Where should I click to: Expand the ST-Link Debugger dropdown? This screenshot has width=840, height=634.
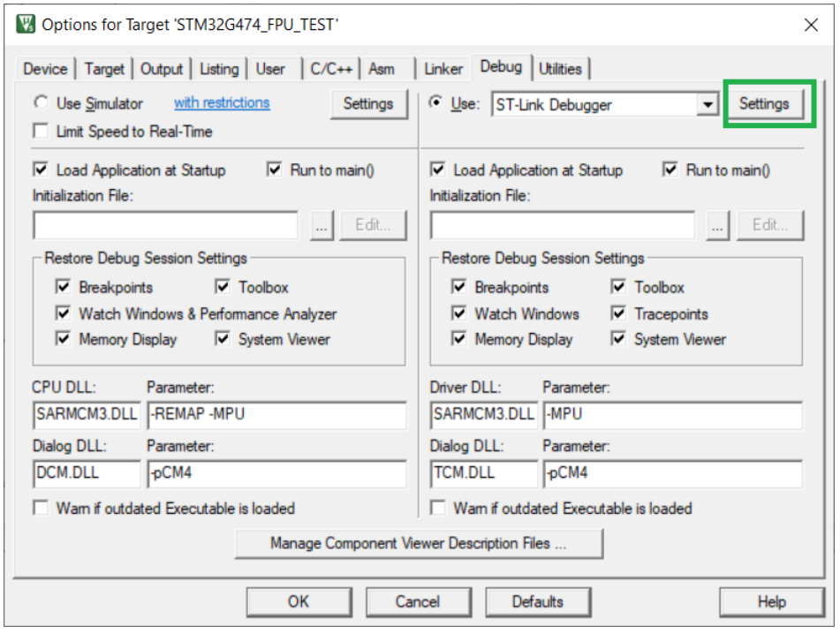tap(708, 104)
